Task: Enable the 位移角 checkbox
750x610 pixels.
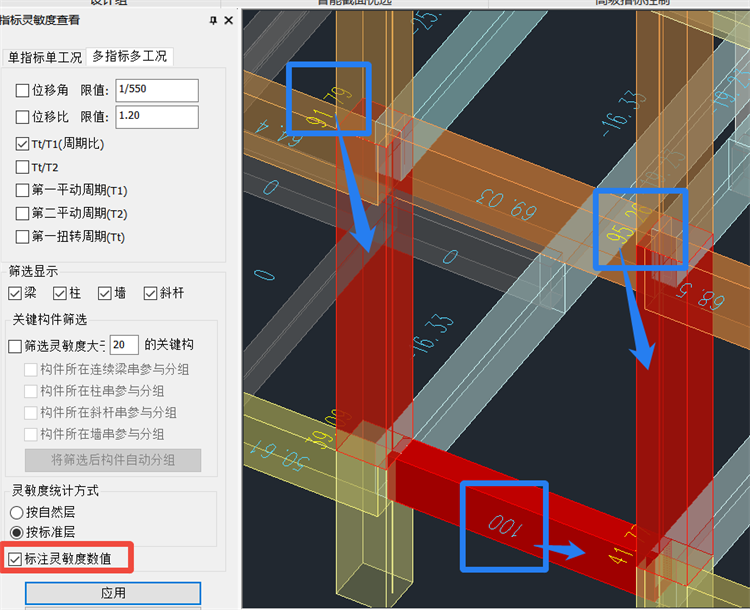Action: tap(23, 91)
